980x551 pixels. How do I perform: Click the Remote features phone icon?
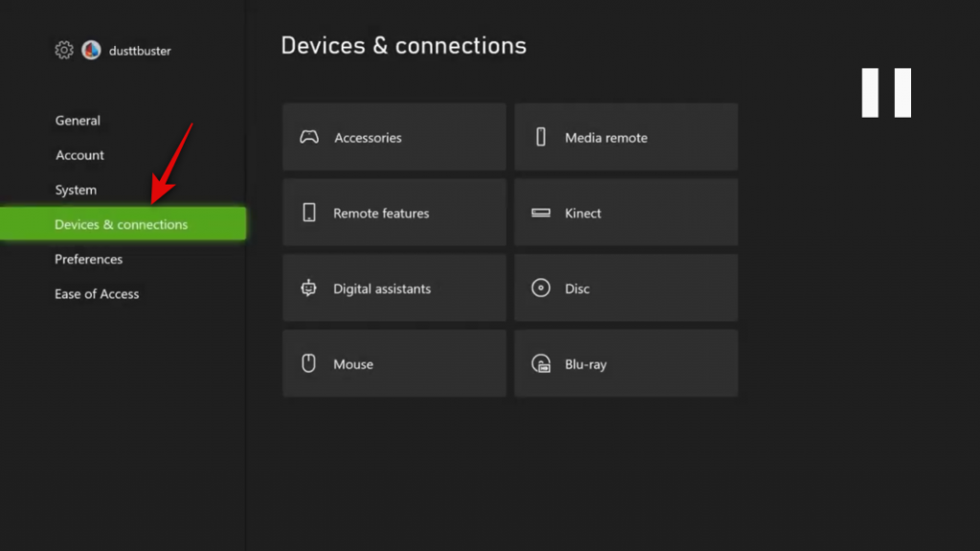click(x=308, y=212)
